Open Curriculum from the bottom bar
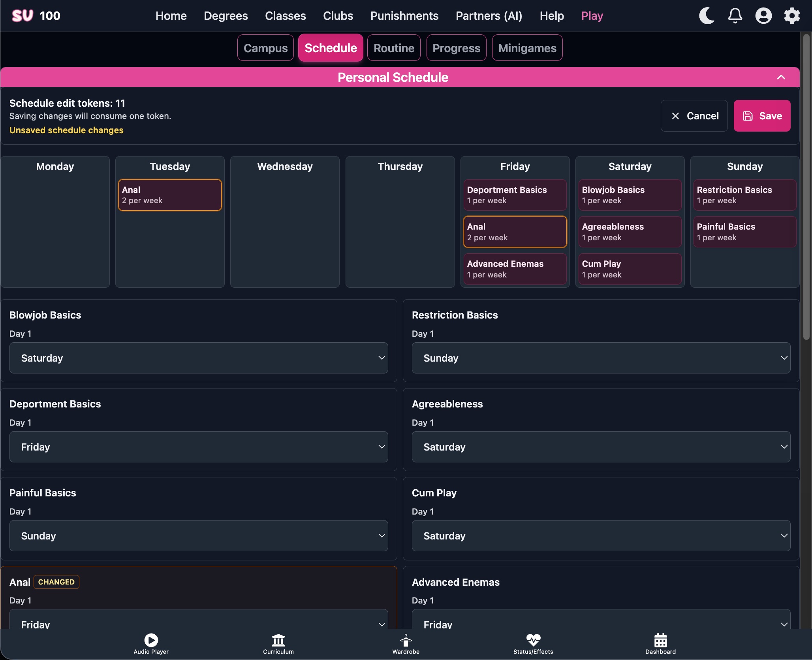 click(x=278, y=644)
